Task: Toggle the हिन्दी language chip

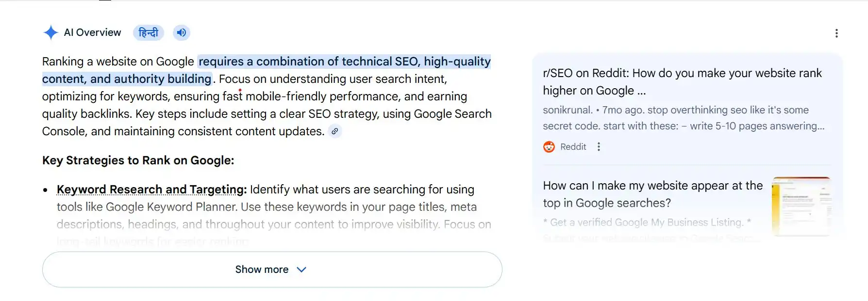Action: 148,32
